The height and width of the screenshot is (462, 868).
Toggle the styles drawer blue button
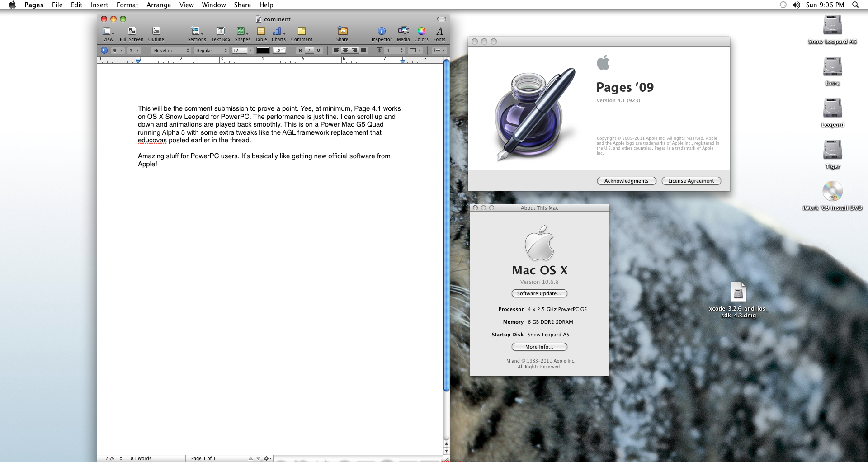104,51
